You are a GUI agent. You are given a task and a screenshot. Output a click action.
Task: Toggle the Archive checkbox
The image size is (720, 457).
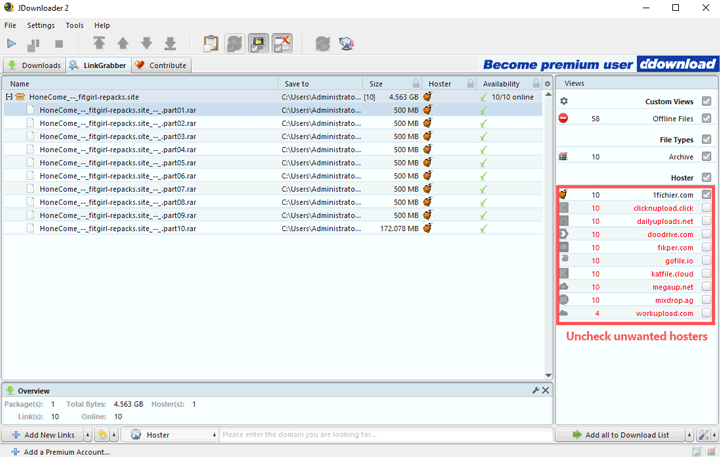click(x=706, y=156)
